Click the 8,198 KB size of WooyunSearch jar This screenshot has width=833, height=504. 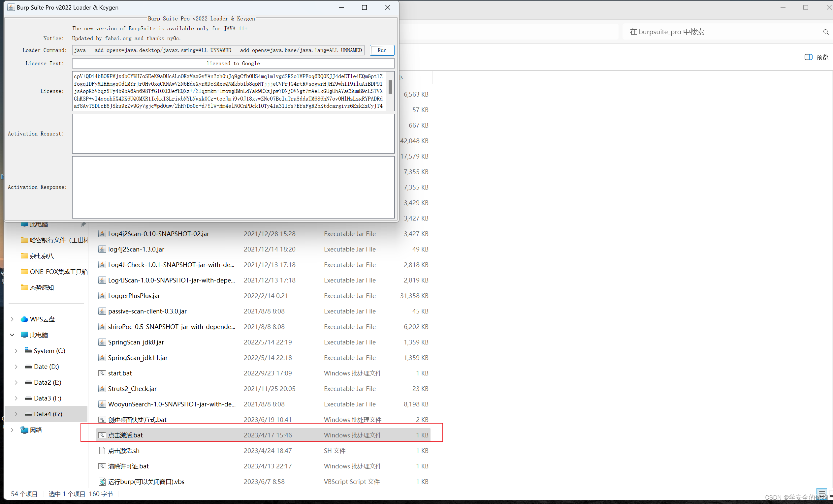pos(416,404)
